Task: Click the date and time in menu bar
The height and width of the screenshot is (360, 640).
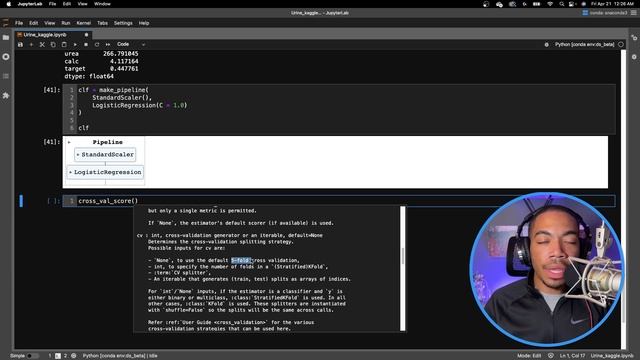Action: coord(612,4)
